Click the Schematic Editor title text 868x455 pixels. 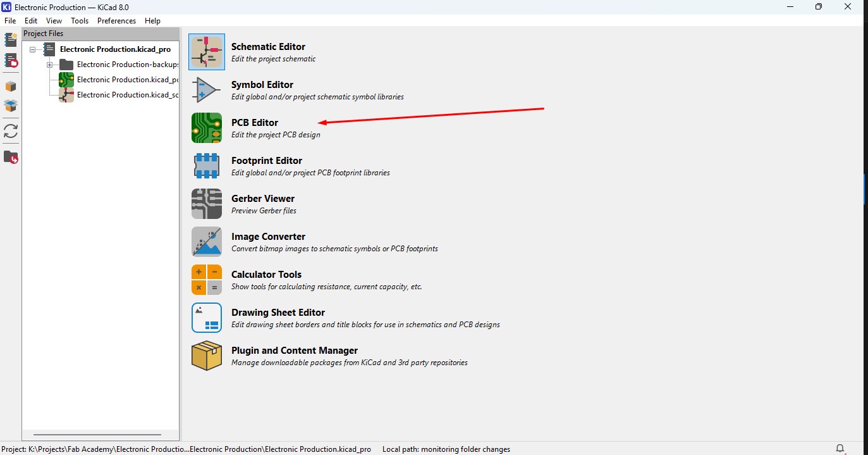click(x=268, y=47)
